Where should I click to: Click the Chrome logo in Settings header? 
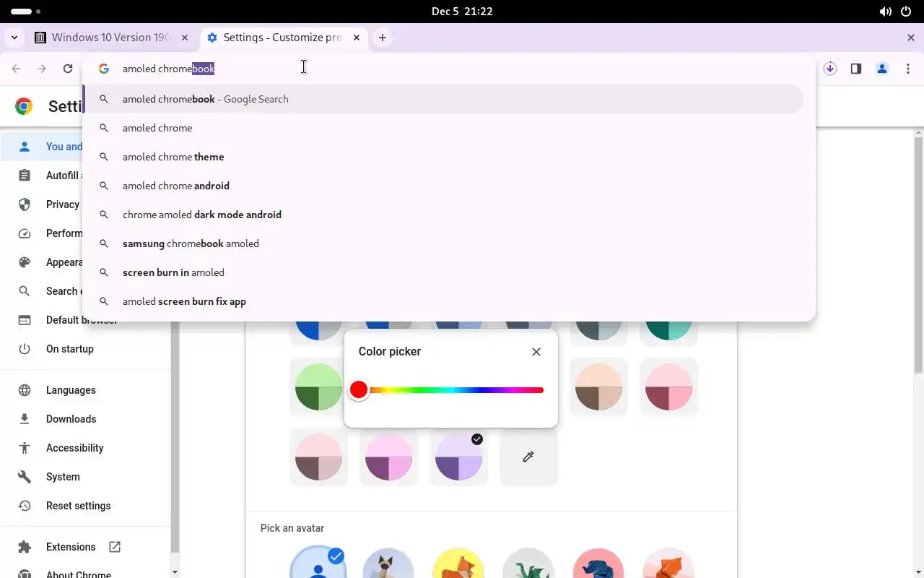pyautogui.click(x=24, y=107)
